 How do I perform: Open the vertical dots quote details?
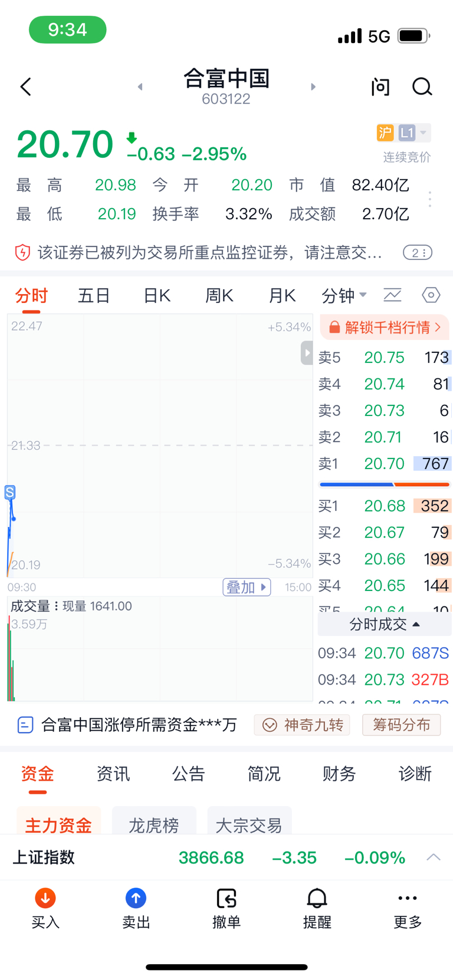point(430,199)
